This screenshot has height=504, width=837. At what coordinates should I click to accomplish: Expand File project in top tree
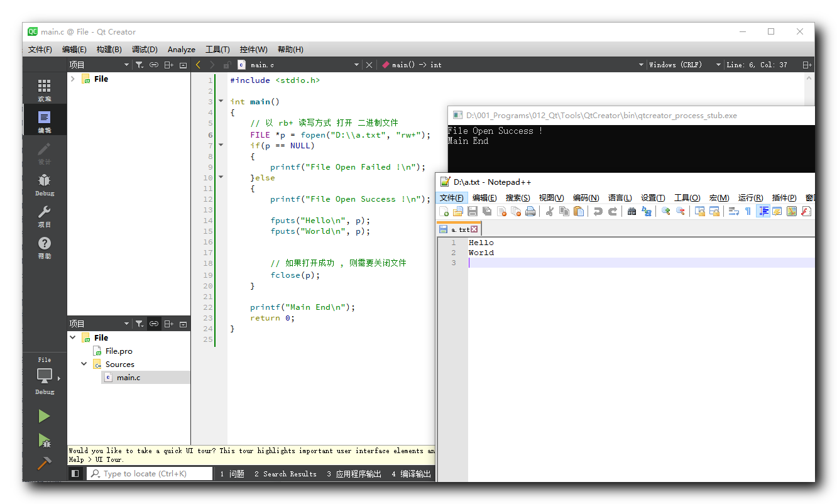[73, 79]
